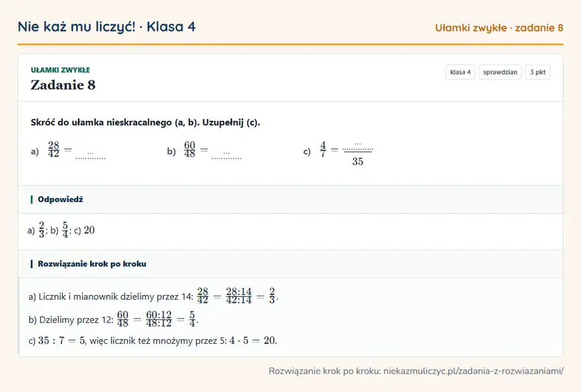Screen dimensions: 581x392
Task: Click the dotted answer blank for part a)
Action: point(90,154)
